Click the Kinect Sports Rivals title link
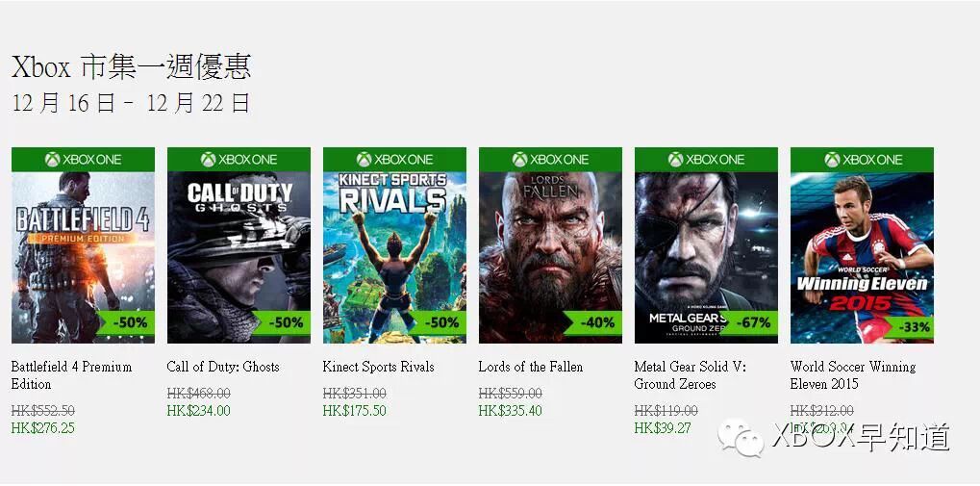The image size is (980, 486). [x=378, y=367]
